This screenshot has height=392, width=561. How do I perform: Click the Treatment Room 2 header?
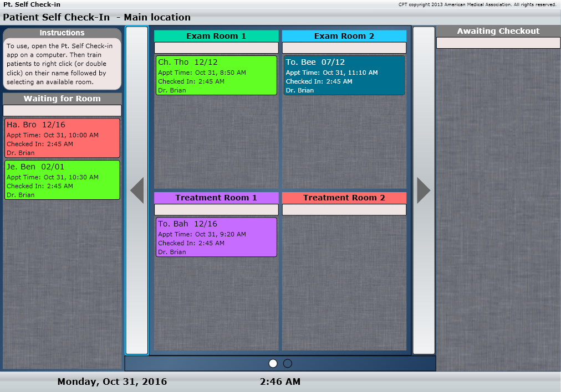(x=344, y=198)
